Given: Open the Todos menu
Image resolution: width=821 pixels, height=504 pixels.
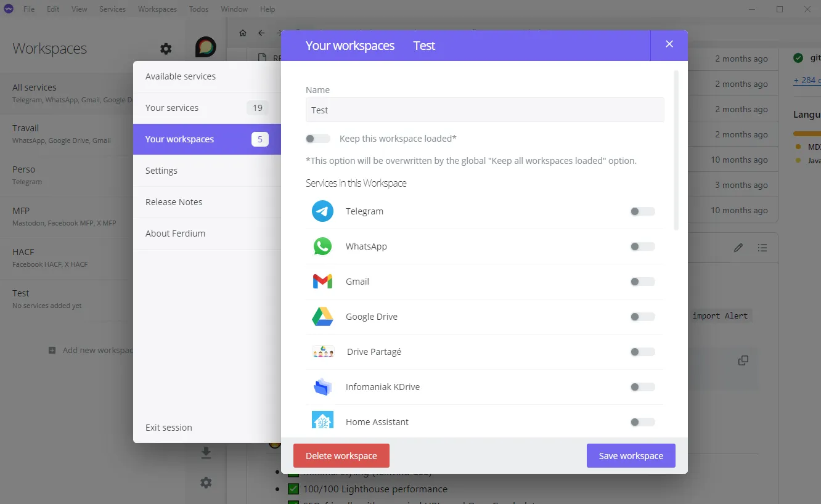Looking at the screenshot, I should pos(198,9).
